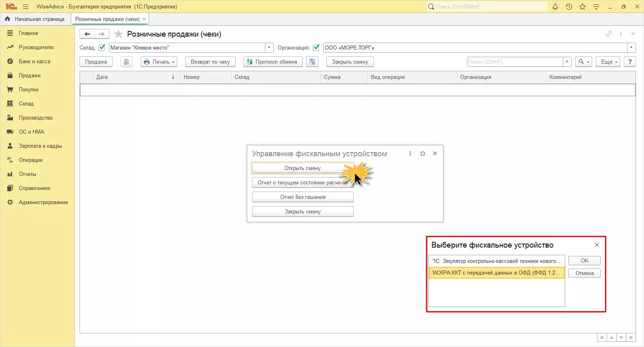Open the Операции section

[31, 160]
